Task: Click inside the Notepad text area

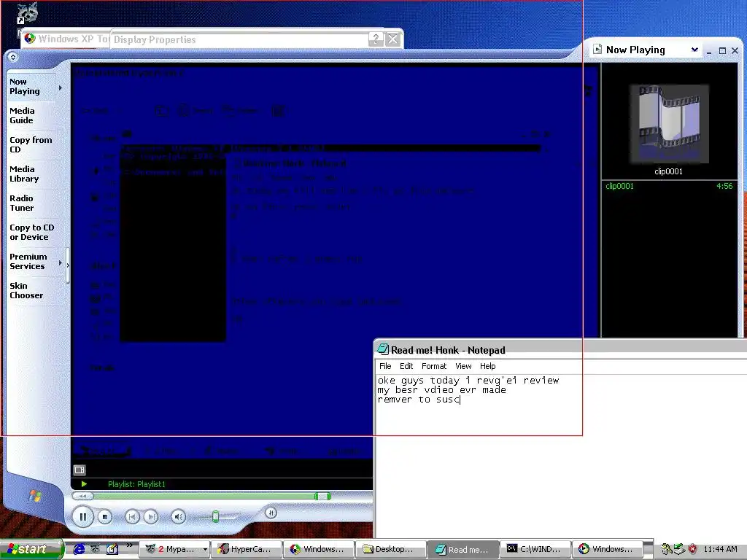Action: [561, 456]
